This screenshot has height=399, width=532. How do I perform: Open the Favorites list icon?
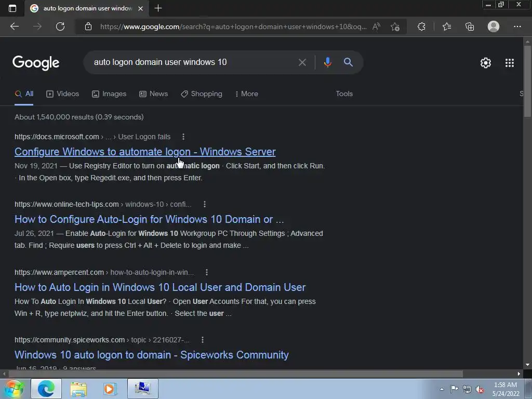(x=447, y=26)
